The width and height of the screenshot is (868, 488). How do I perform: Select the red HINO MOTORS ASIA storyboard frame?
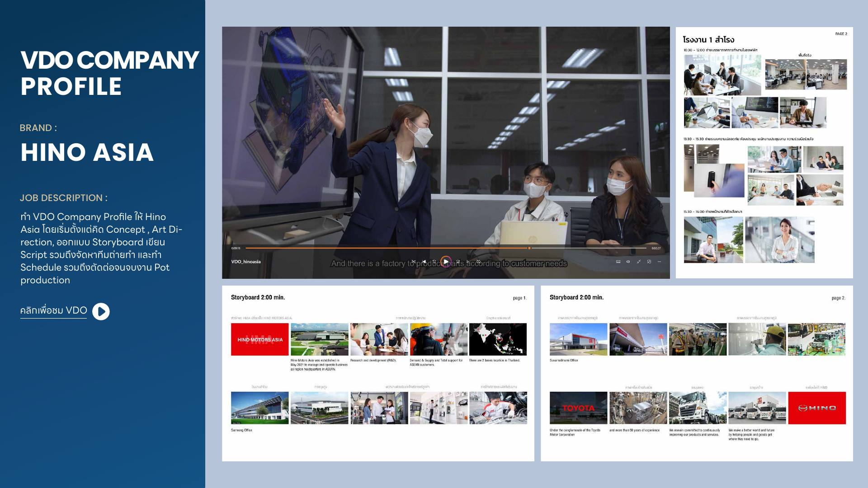click(x=259, y=339)
